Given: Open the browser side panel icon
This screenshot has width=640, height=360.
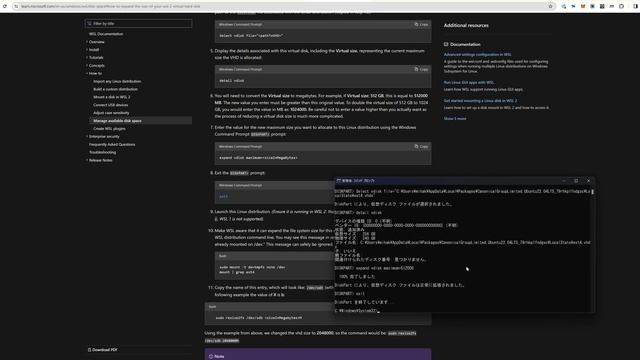Looking at the screenshot, I should [x=635, y=6].
